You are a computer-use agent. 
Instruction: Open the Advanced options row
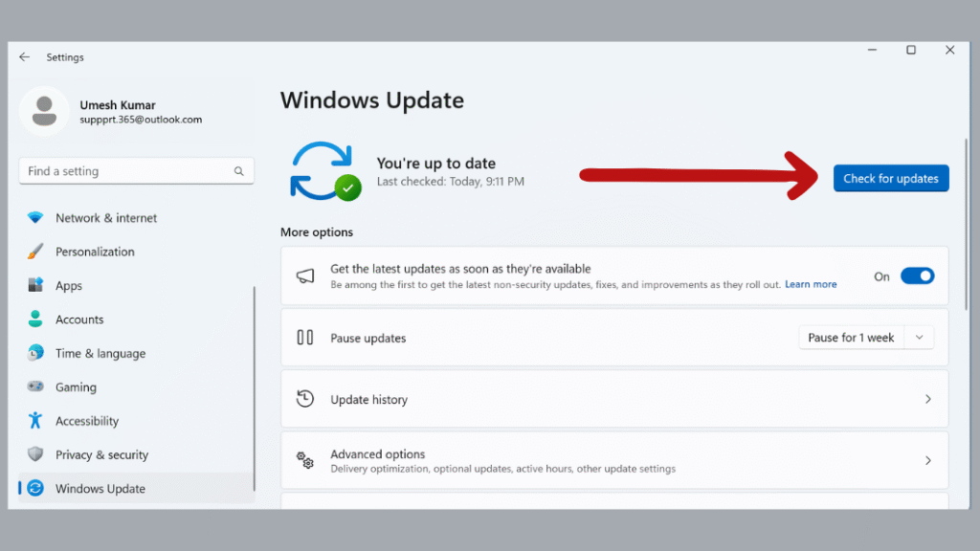point(614,460)
